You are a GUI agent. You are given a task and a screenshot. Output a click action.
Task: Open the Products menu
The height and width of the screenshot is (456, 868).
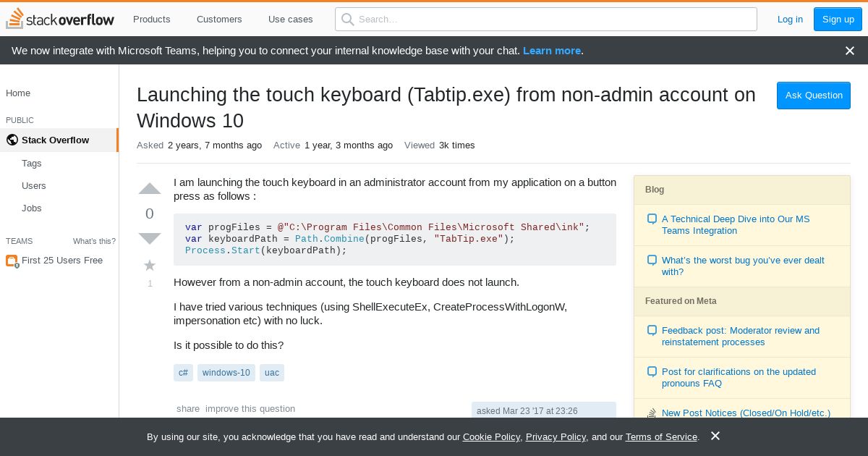[152, 20]
